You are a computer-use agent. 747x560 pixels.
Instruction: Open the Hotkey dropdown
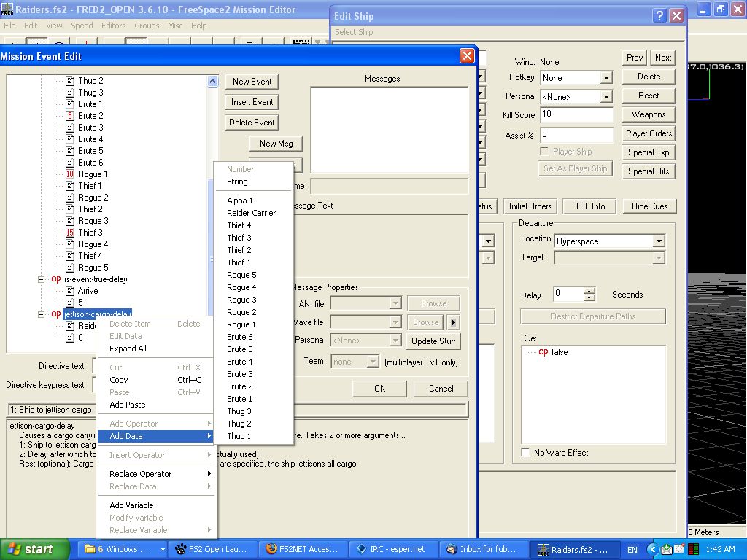click(x=605, y=78)
